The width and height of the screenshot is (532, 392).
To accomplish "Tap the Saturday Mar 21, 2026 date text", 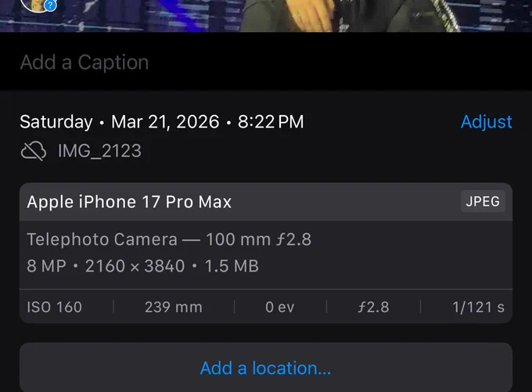I will pos(162,122).
